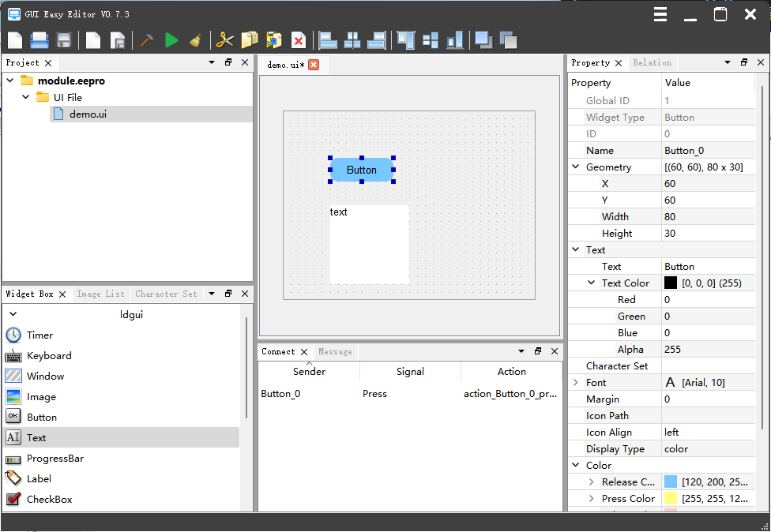The height and width of the screenshot is (532, 771).
Task: Collapse the Color property group
Action: [576, 465]
